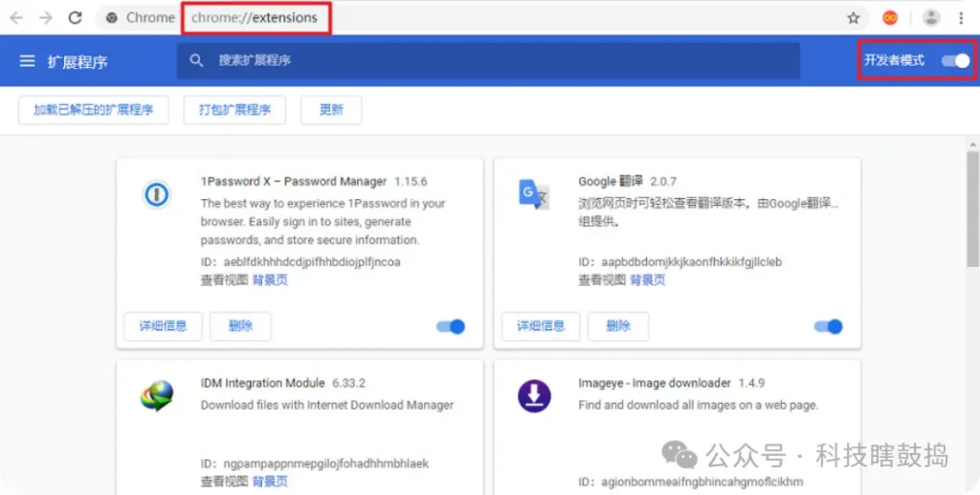Click the Google 翻译 extension icon

click(534, 193)
